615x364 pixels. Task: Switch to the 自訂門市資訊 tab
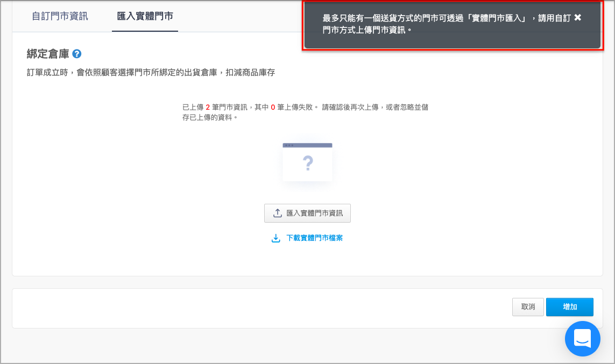point(60,16)
